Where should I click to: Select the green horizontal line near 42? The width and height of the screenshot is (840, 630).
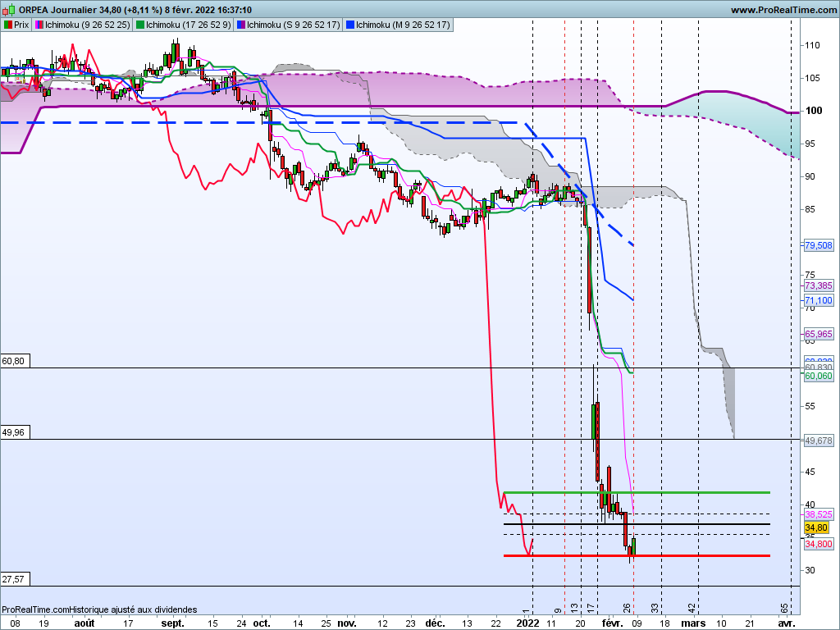(x=637, y=492)
